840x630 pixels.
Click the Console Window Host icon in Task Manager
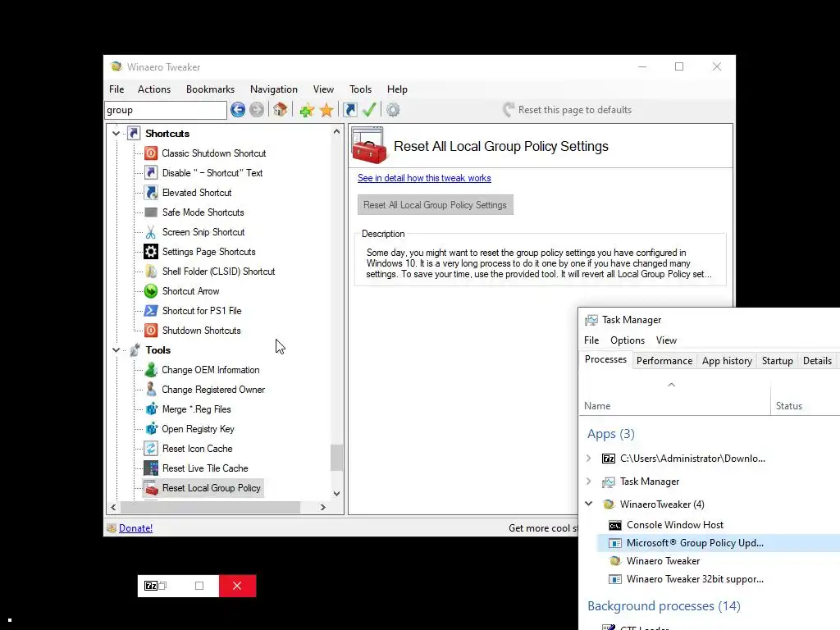[x=615, y=525]
